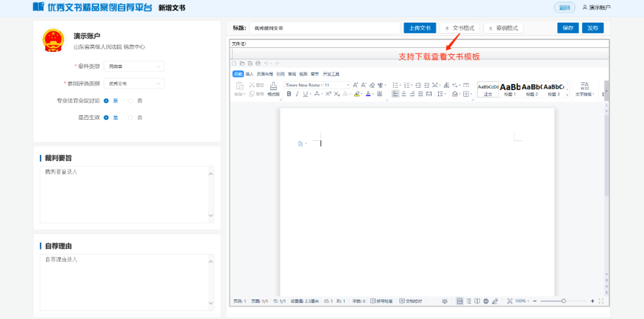
Task: Decrease paragraph indent
Action: (x=419, y=85)
